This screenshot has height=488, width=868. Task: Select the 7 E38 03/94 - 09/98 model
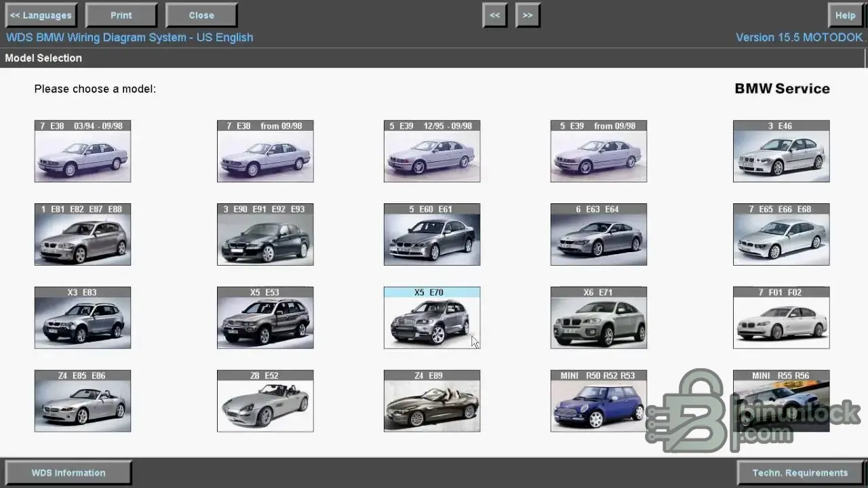(x=83, y=151)
